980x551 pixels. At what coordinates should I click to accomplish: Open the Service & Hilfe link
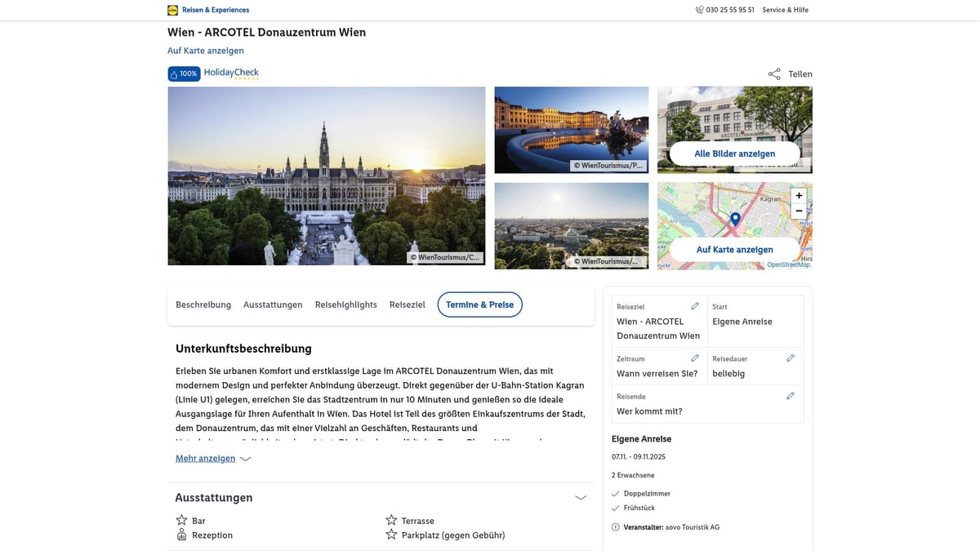(x=785, y=10)
